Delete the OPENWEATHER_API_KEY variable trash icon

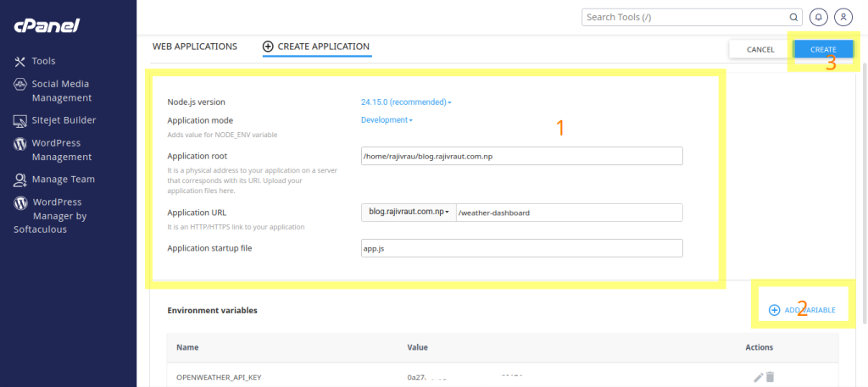pos(770,377)
